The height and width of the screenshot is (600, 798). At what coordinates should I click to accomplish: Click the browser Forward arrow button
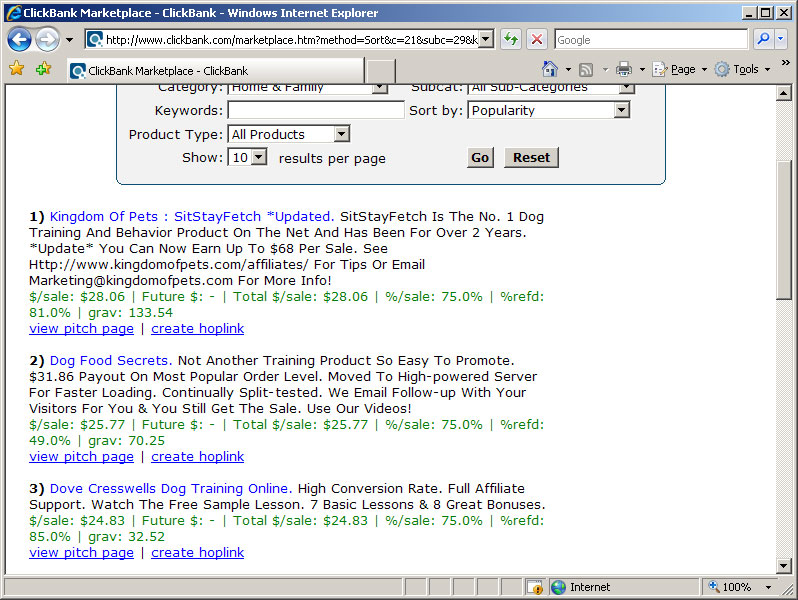tap(47, 39)
